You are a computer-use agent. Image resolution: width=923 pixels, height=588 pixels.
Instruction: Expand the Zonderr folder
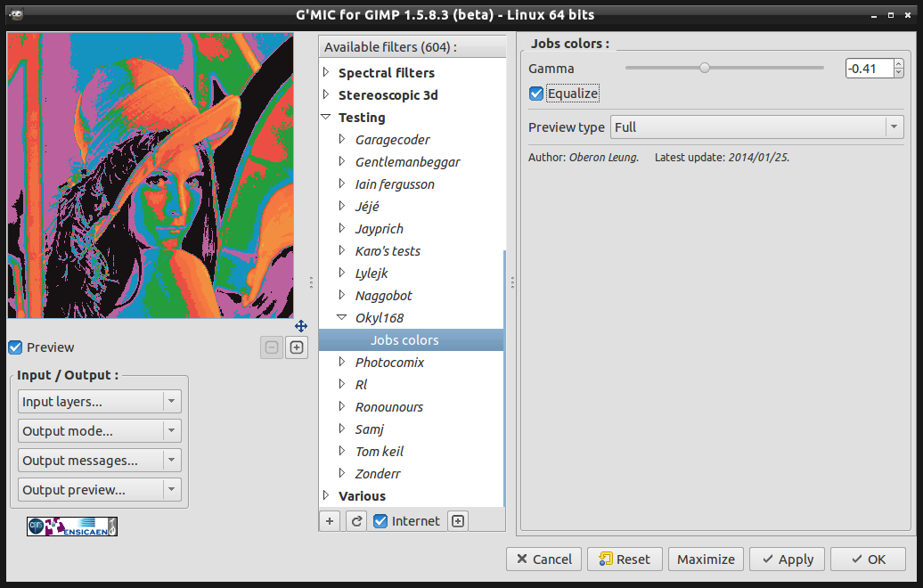tap(342, 473)
